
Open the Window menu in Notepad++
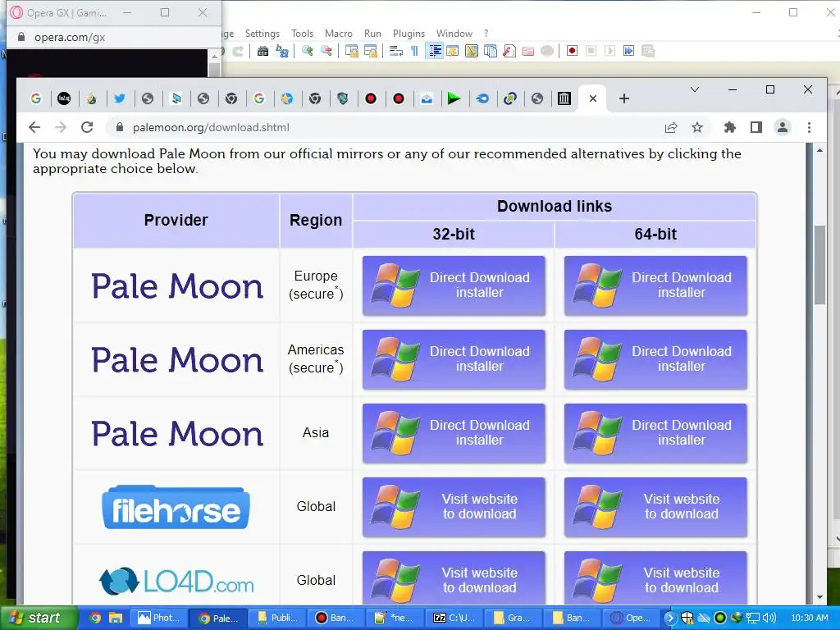(454, 33)
